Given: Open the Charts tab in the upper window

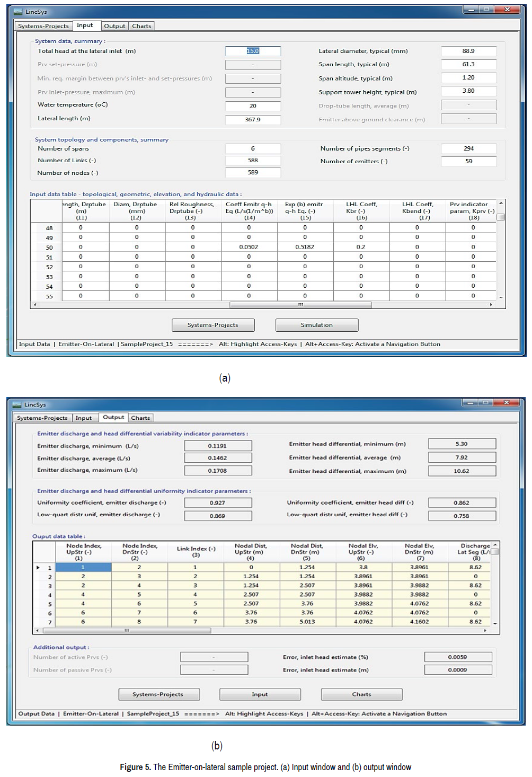Looking at the screenshot, I should pos(141,26).
